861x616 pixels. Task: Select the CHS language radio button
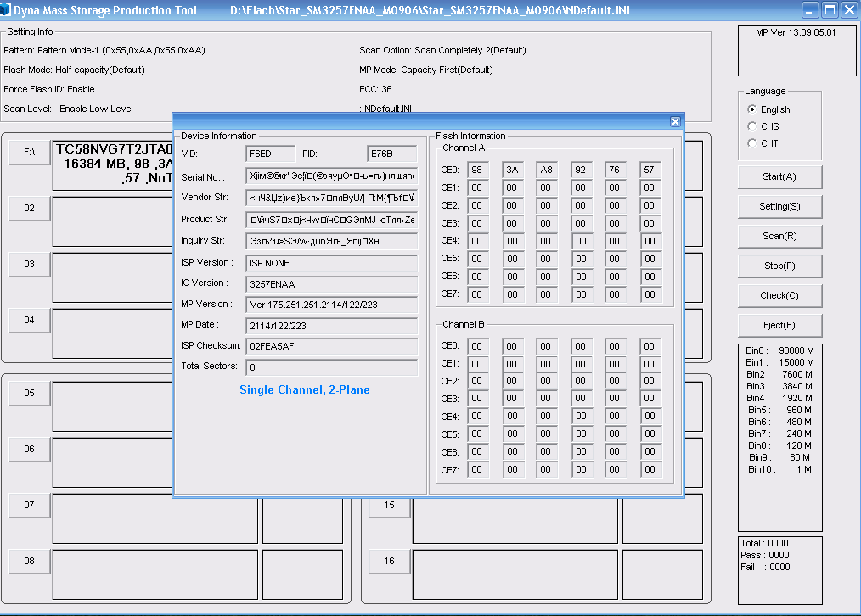(752, 126)
